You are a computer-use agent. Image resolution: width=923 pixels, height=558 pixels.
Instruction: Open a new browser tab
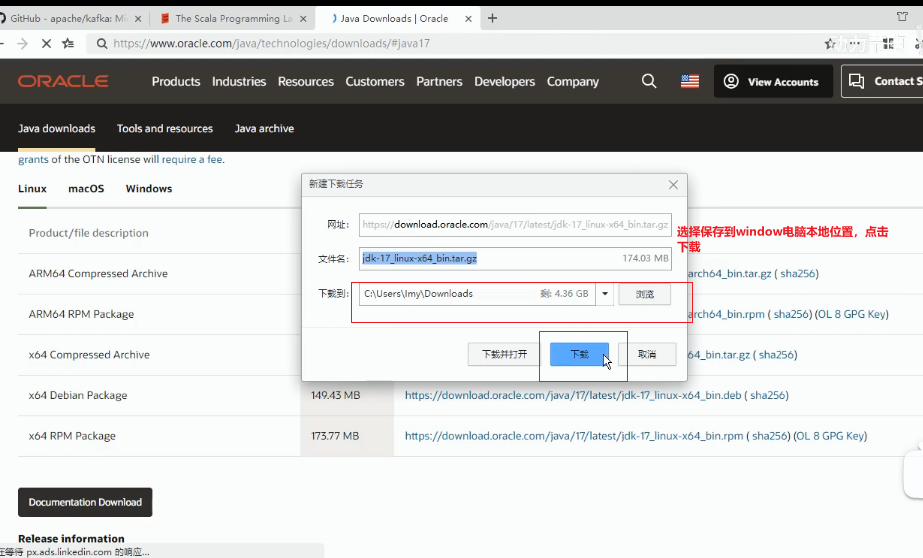pyautogui.click(x=493, y=18)
